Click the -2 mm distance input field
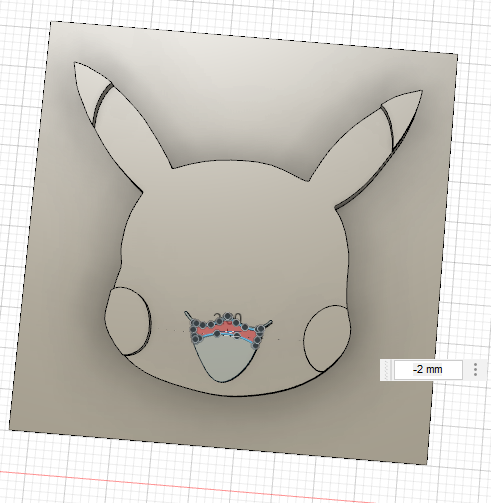 click(x=428, y=369)
